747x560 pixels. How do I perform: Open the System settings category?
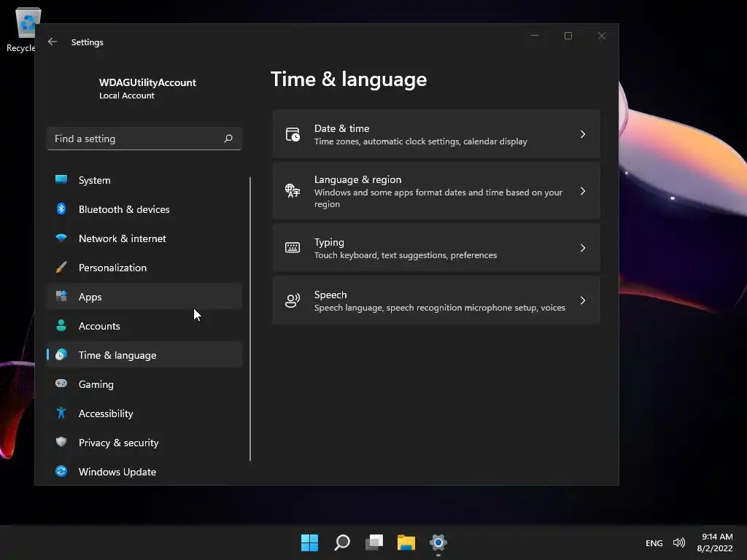pyautogui.click(x=144, y=180)
